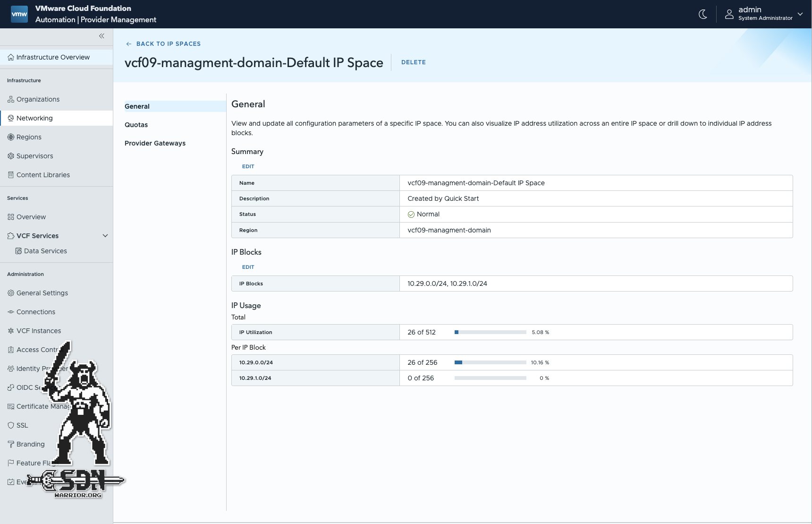Click Back to IP Spaces link
The width and height of the screenshot is (812, 524).
163,44
